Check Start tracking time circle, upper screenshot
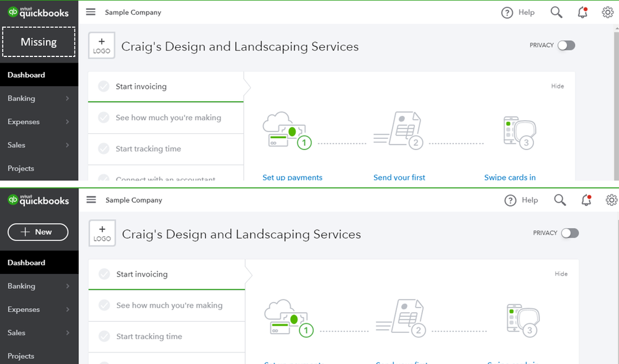 (104, 149)
